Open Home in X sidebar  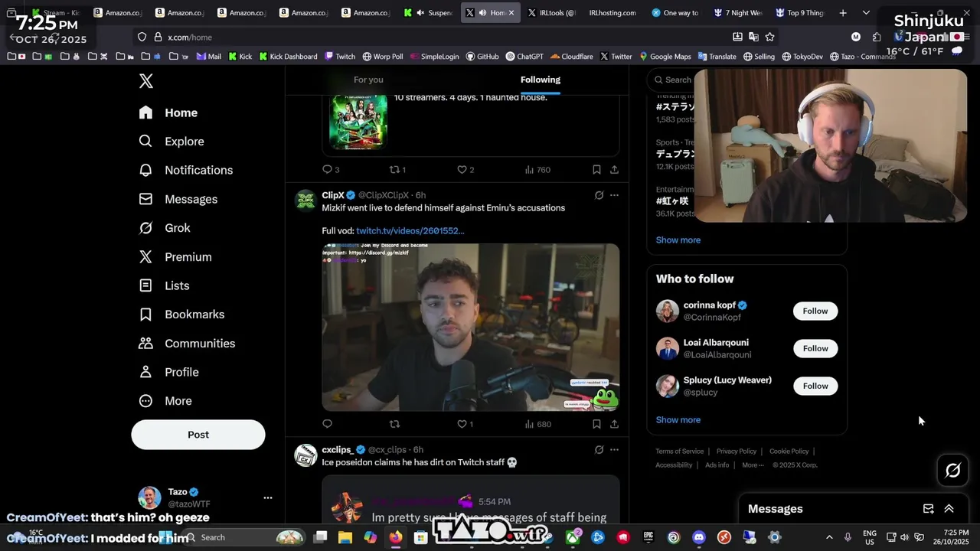point(168,112)
